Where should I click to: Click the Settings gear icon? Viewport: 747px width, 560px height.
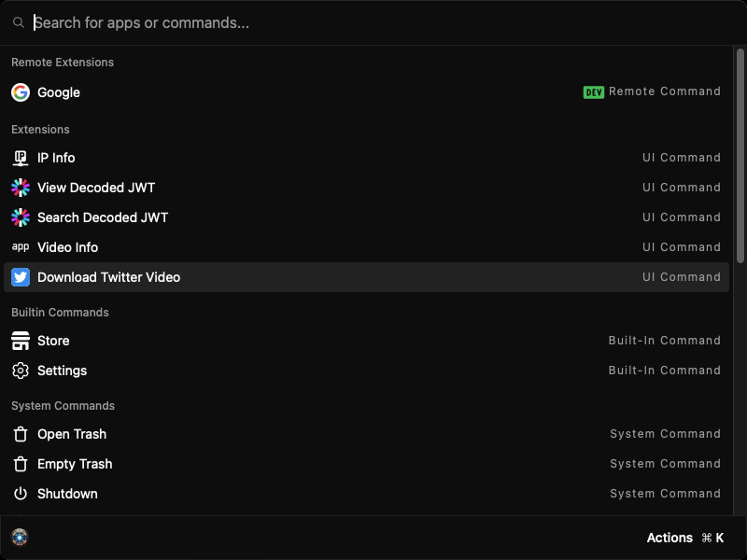click(x=21, y=371)
